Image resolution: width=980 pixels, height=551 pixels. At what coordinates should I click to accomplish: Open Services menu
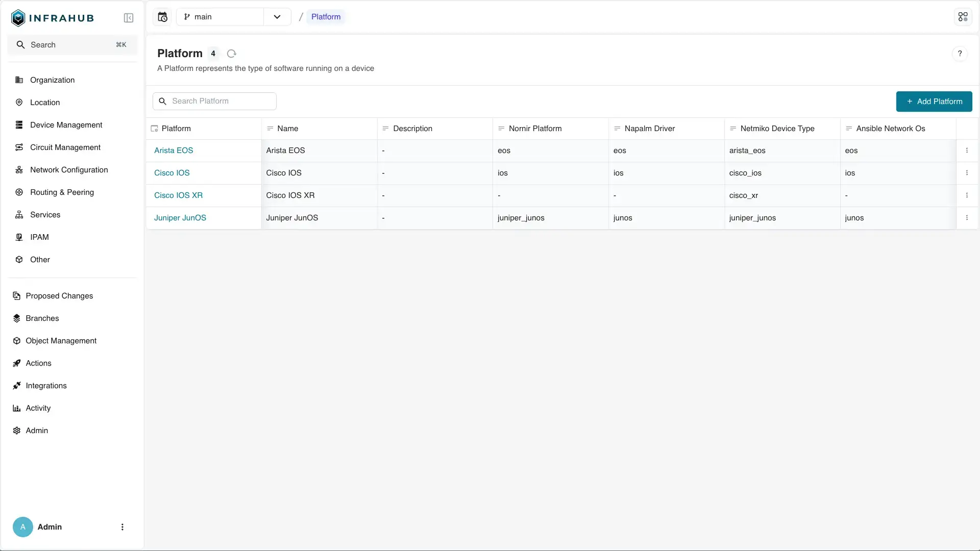pos(72,215)
